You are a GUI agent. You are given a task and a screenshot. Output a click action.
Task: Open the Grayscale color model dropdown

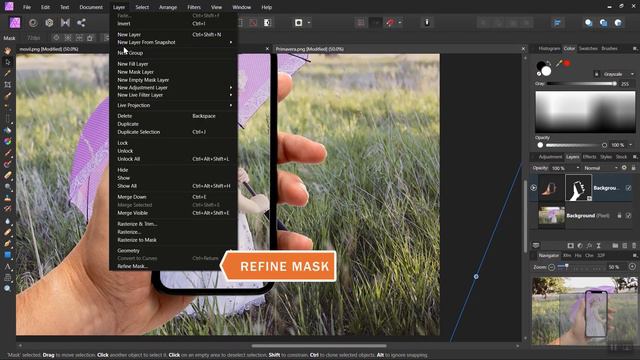click(618, 74)
